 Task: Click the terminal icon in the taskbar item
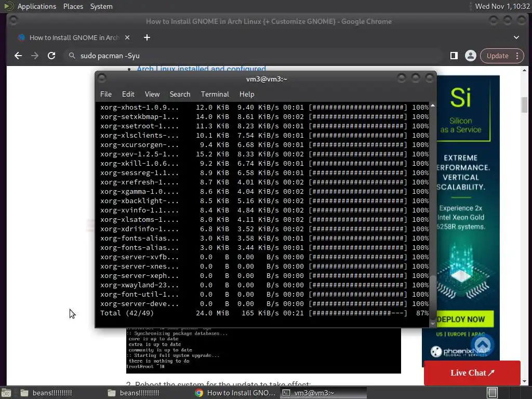click(x=286, y=393)
